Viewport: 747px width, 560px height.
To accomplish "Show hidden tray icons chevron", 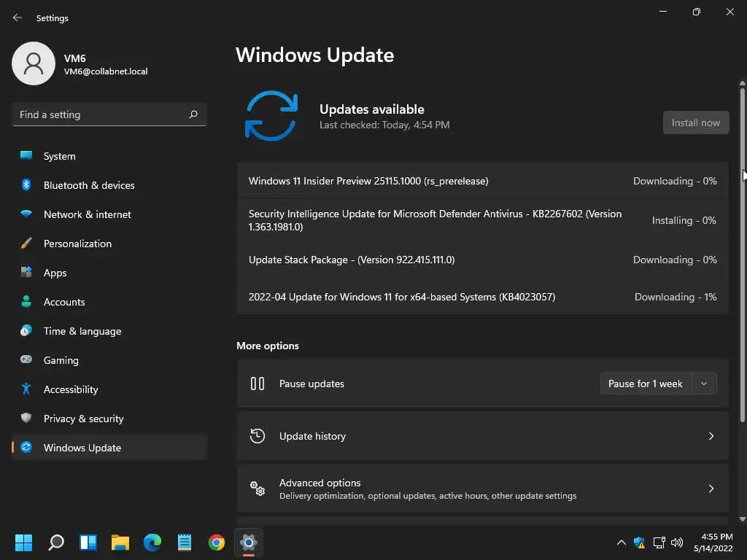I will (622, 542).
